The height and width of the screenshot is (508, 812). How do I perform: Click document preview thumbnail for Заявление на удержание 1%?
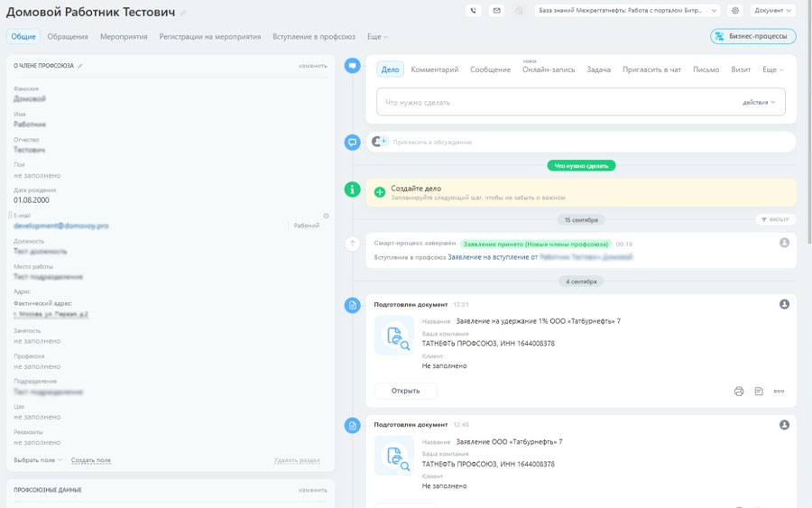(394, 336)
